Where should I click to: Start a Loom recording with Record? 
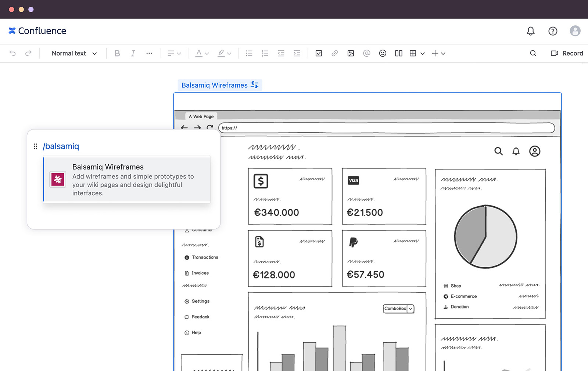pyautogui.click(x=566, y=53)
